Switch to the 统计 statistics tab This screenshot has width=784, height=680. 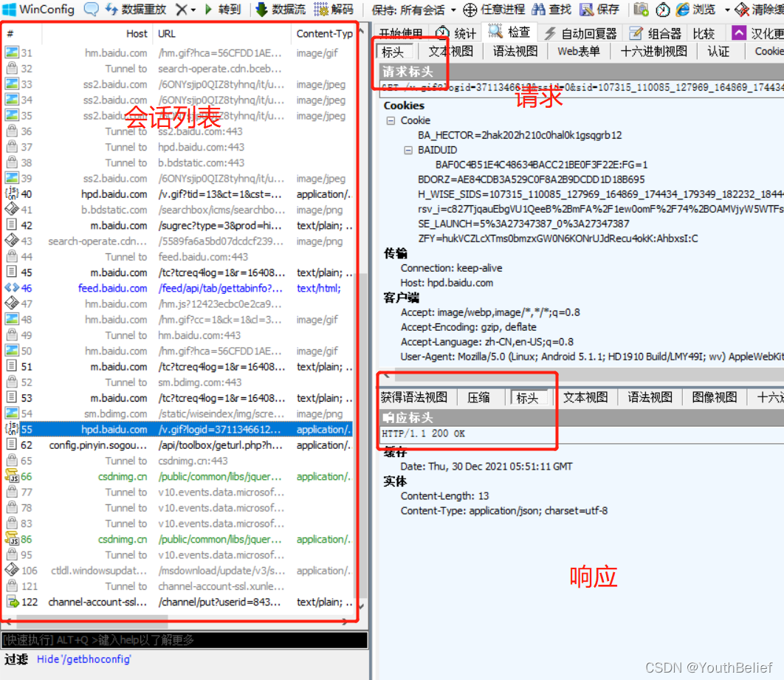click(455, 33)
